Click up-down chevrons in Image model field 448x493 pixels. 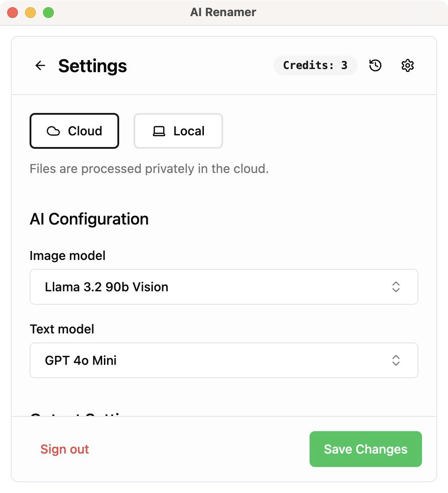pyautogui.click(x=396, y=287)
